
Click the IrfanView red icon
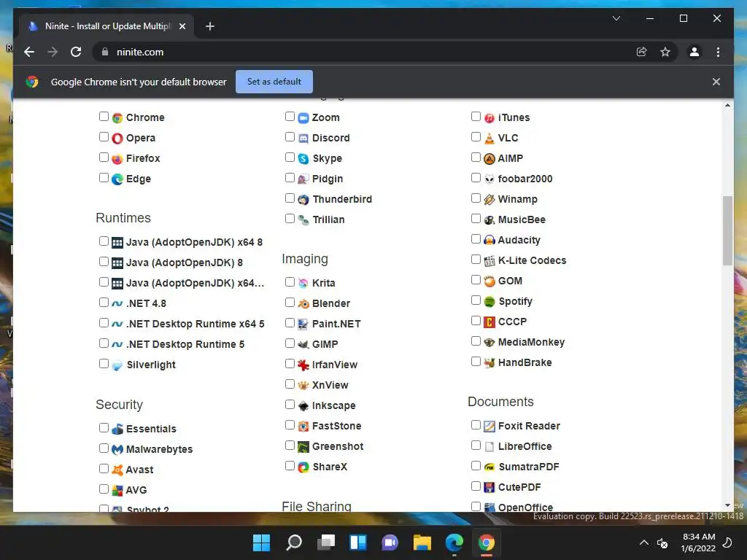click(303, 365)
